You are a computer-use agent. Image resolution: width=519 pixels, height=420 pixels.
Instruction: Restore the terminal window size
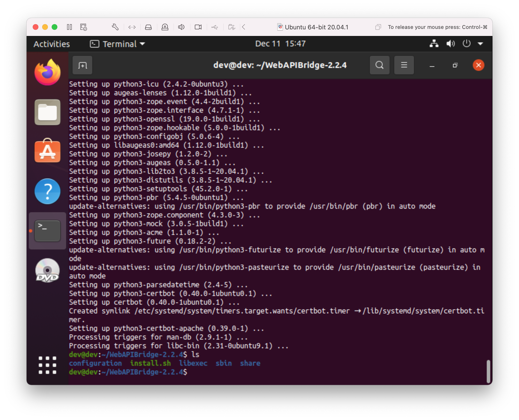[455, 65]
